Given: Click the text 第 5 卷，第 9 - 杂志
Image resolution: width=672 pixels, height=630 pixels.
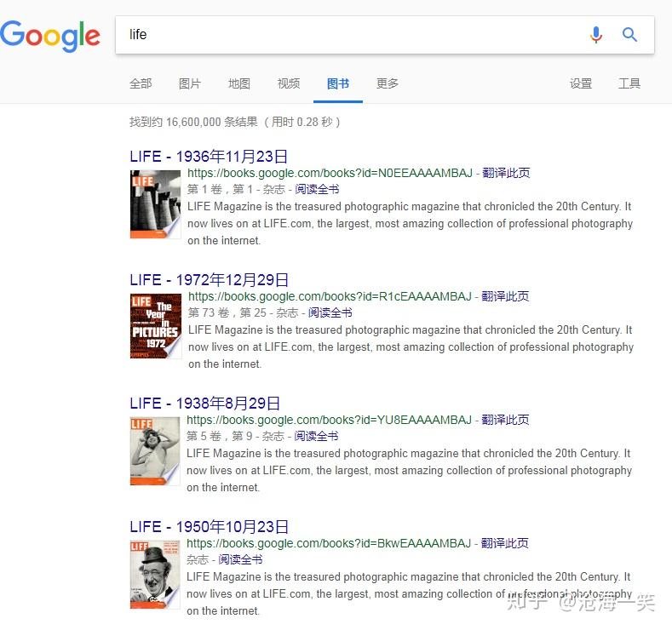Looking at the screenshot, I should tap(235, 436).
